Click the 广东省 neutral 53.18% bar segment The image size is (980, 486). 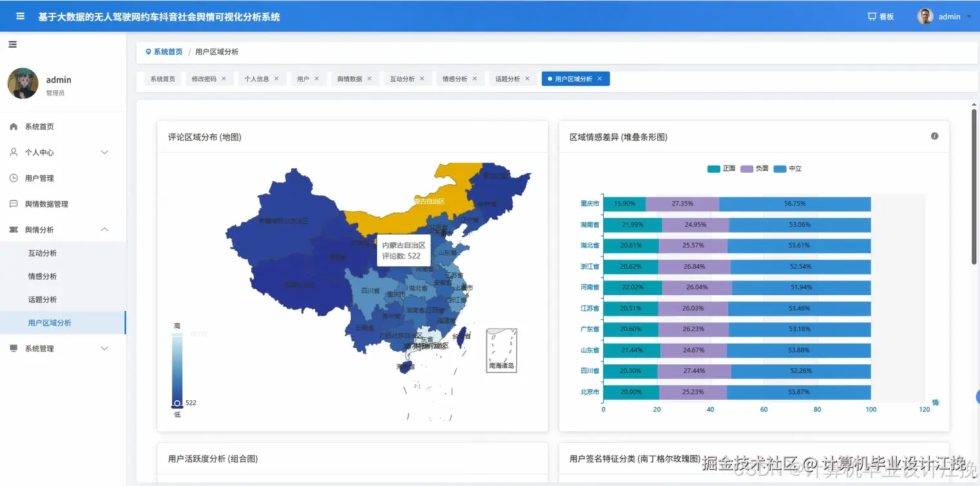pos(800,329)
